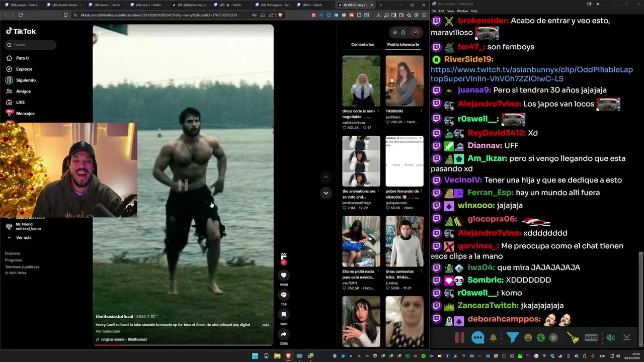Bookmark this page in the address bar
The width and height of the screenshot is (644, 362).
point(65,15)
